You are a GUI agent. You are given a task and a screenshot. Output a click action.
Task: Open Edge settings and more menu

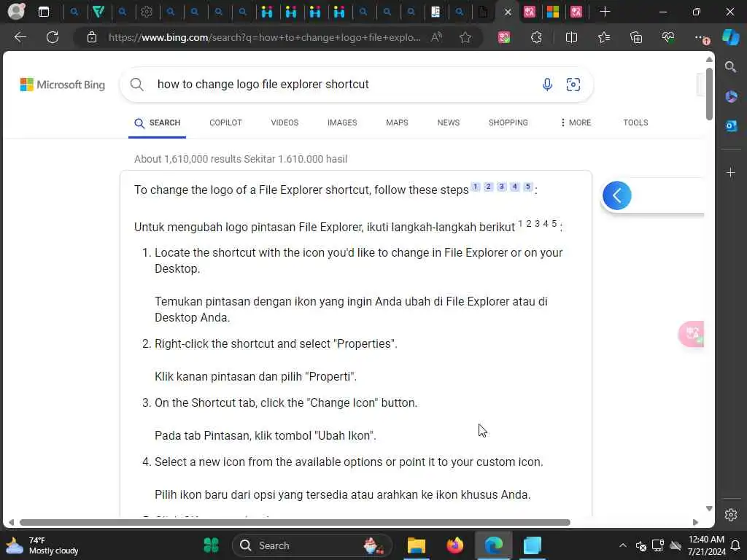(x=701, y=38)
